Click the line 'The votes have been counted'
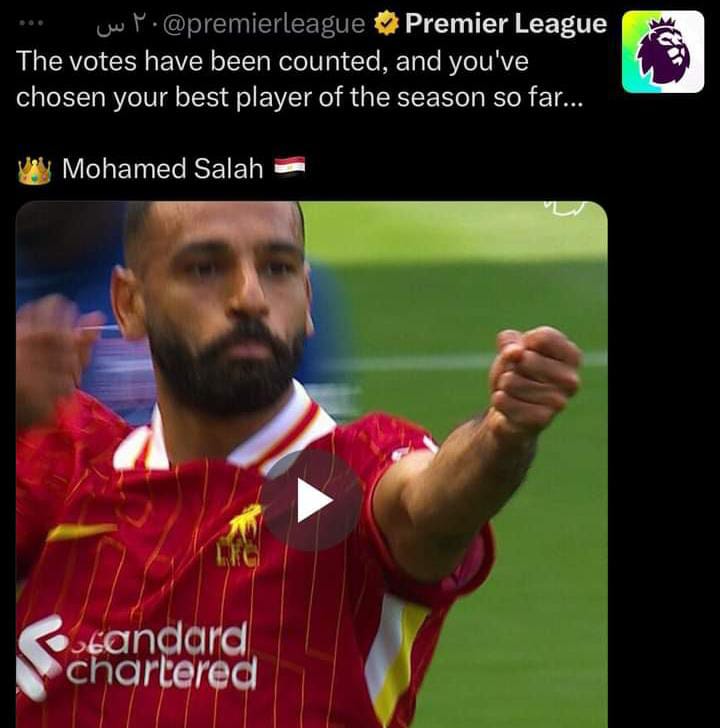 click(272, 61)
